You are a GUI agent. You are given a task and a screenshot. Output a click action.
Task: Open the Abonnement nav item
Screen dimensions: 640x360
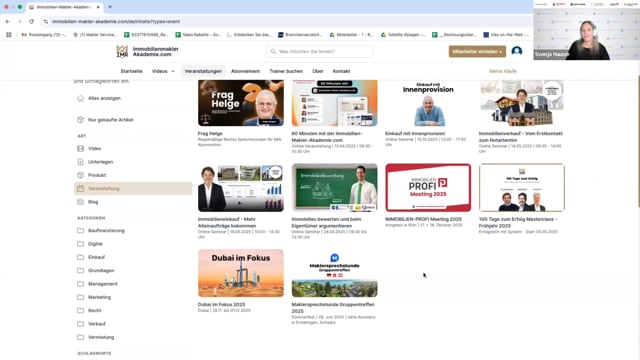245,71
